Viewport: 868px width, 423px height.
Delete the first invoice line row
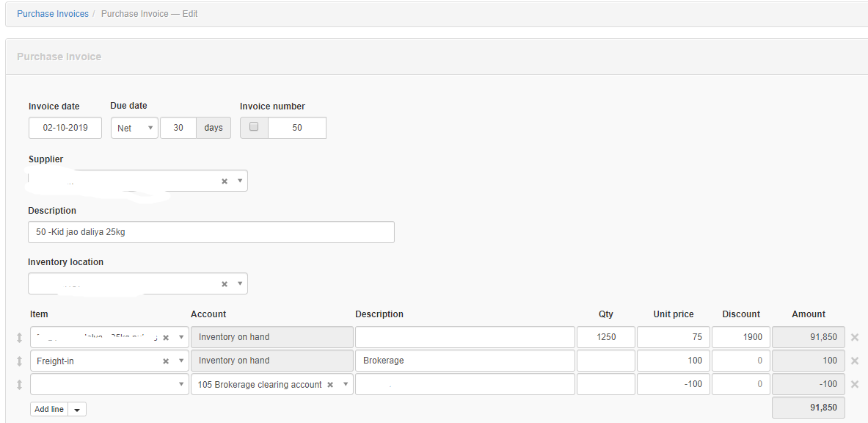tap(855, 337)
